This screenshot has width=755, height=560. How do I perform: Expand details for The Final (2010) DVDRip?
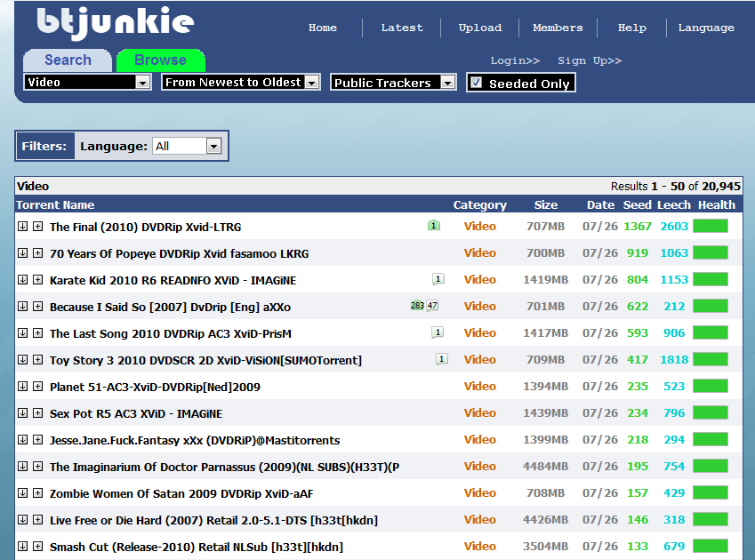(x=37, y=226)
